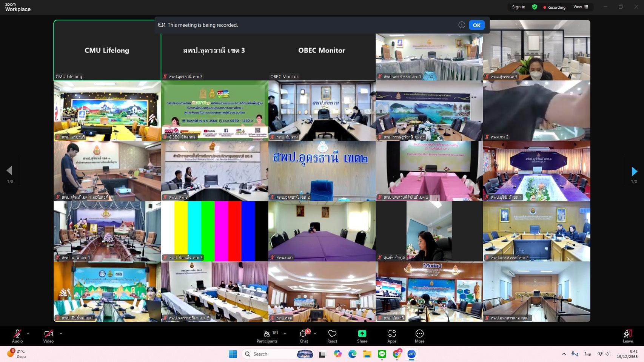Unmute the microphone with Audio button
644x362 pixels.
click(x=17, y=336)
